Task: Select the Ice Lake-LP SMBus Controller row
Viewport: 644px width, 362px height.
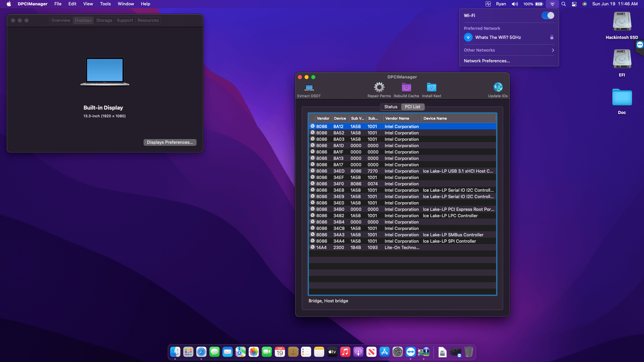Action: (x=402, y=235)
